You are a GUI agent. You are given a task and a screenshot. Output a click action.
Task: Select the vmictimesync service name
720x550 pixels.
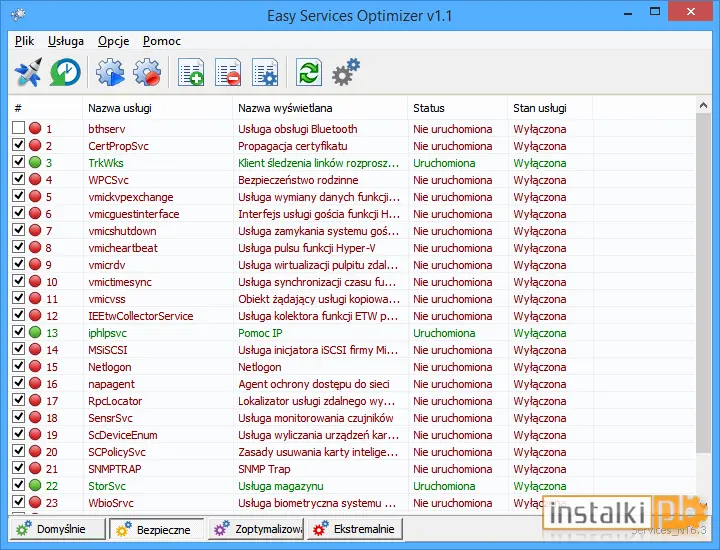120,282
